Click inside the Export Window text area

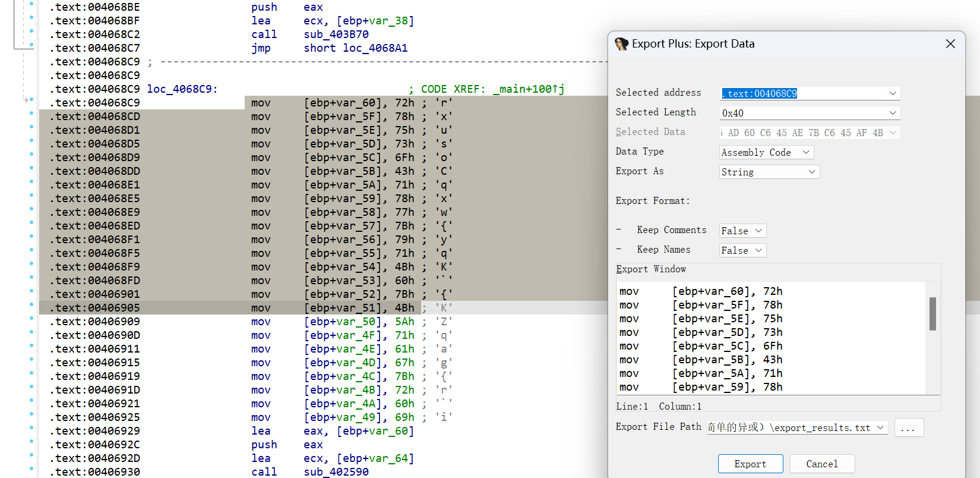point(772,338)
